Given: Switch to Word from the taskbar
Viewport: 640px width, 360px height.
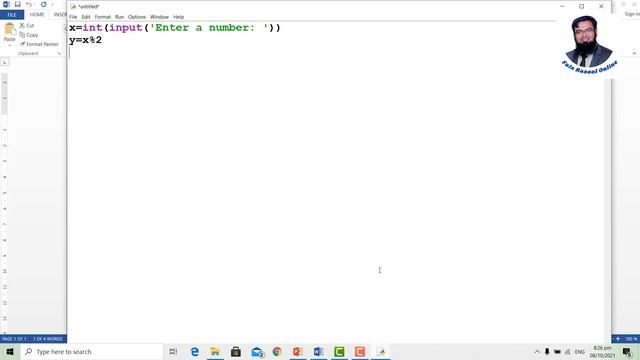Looking at the screenshot, I should (318, 352).
